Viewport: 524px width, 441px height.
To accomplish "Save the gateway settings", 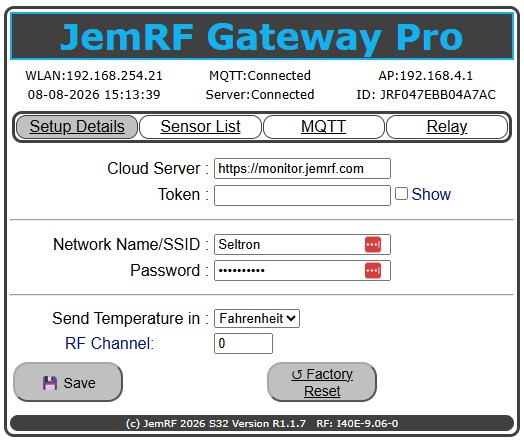I will coord(68,382).
